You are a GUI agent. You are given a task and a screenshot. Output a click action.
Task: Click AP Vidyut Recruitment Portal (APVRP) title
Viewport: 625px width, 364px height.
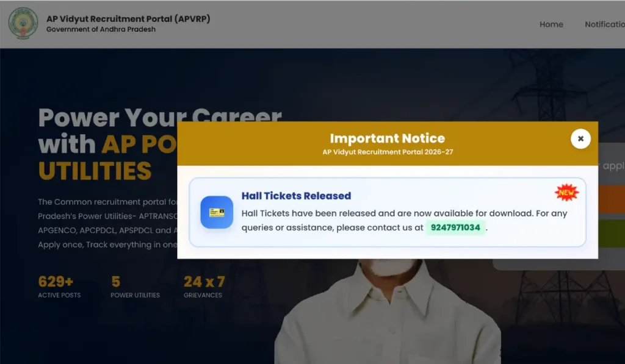pos(128,19)
